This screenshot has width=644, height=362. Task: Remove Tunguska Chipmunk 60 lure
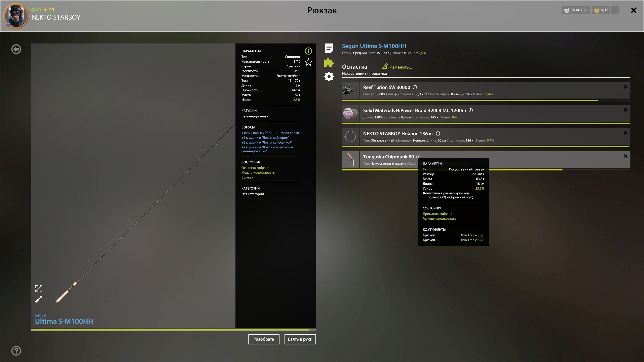click(x=625, y=156)
